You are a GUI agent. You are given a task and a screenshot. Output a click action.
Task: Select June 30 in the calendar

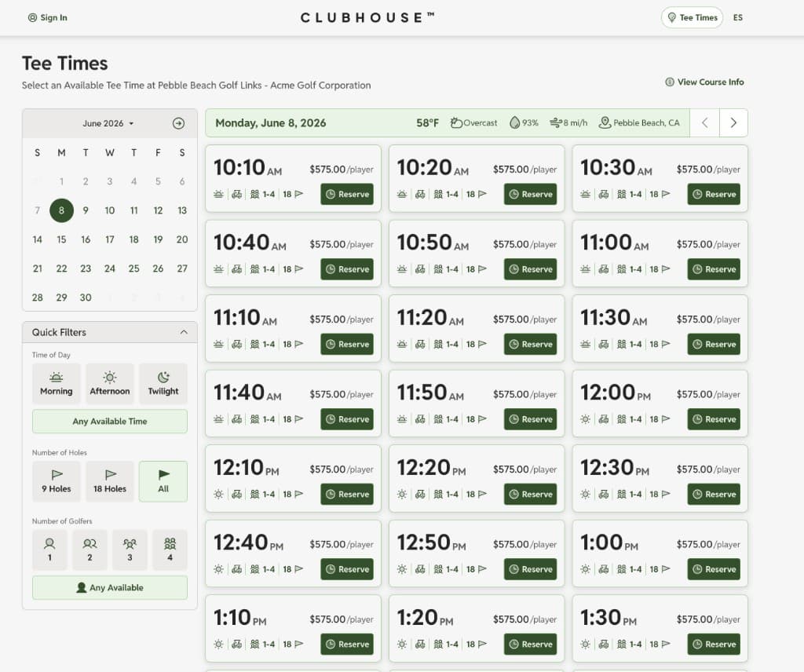(x=86, y=298)
